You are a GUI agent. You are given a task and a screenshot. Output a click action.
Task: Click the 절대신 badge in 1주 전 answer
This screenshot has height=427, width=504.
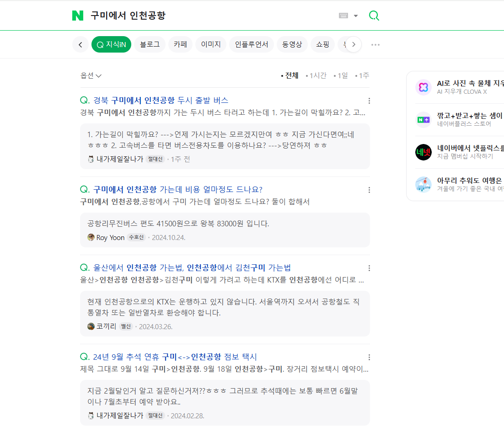[155, 159]
